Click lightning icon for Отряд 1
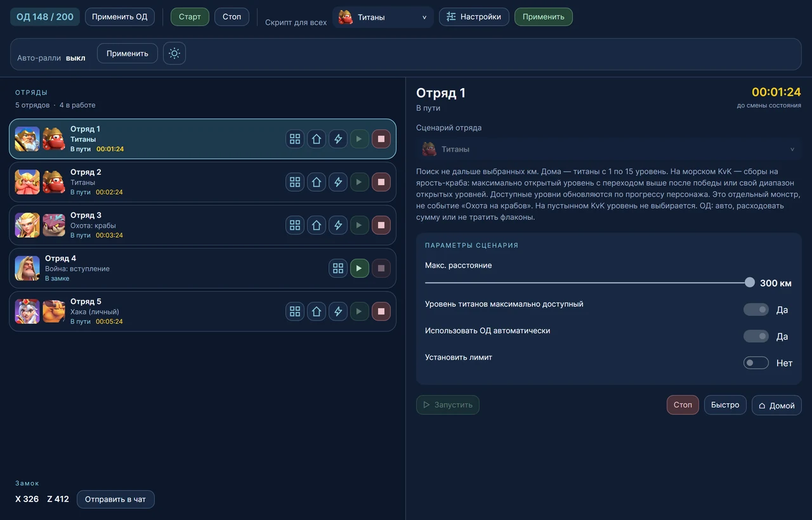 coord(338,139)
